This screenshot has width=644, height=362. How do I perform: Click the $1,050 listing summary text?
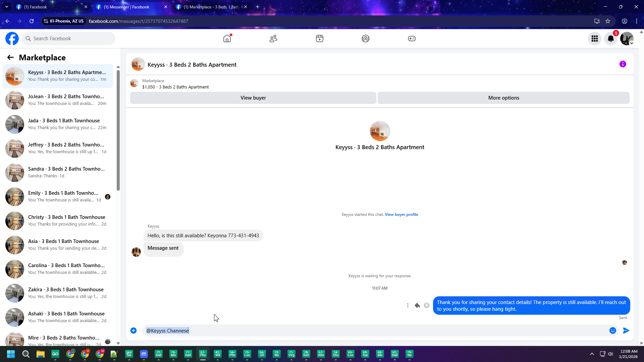coord(175,87)
